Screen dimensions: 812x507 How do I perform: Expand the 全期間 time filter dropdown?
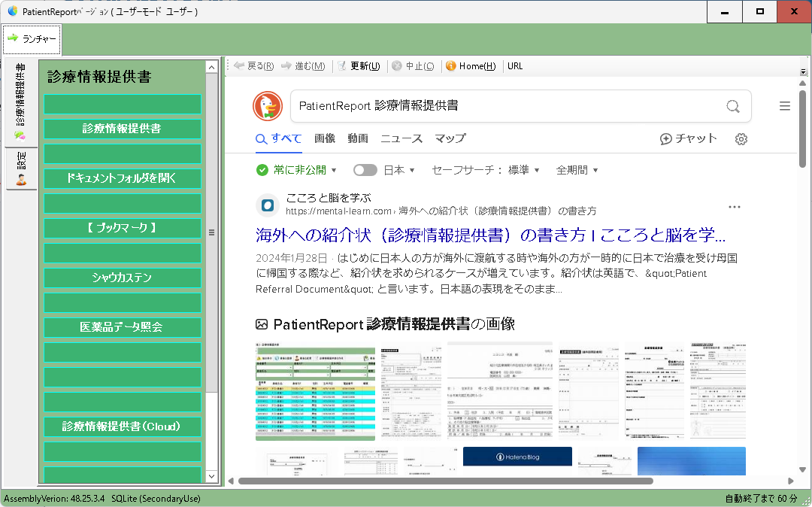pos(576,170)
